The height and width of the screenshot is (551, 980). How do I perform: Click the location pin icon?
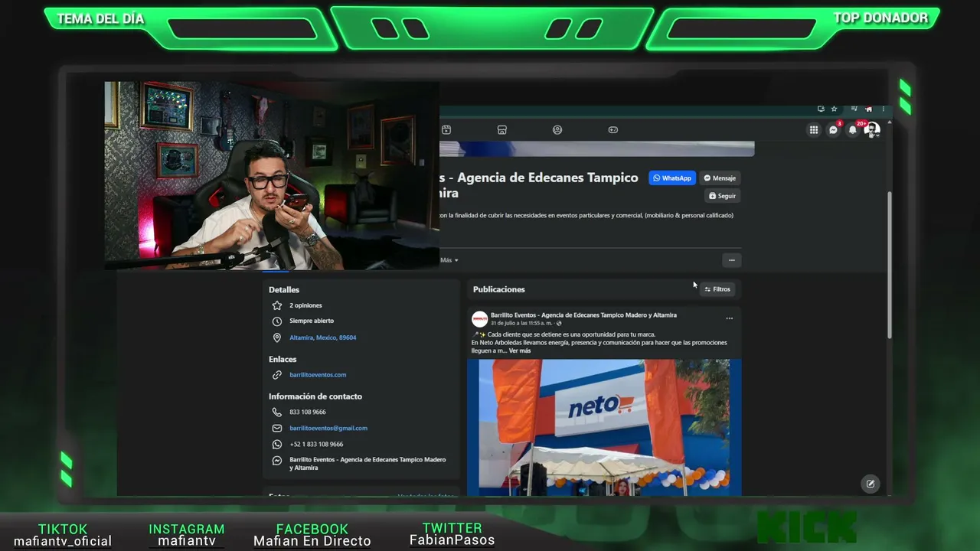coord(277,337)
